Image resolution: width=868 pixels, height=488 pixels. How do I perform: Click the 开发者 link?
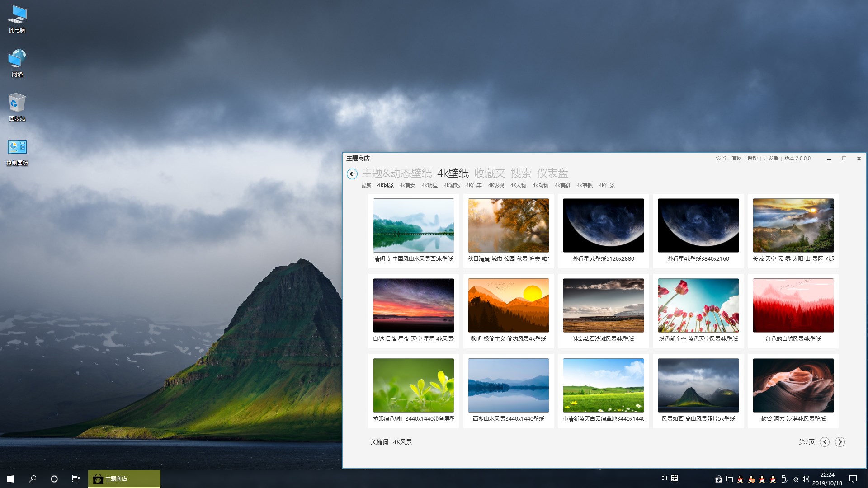click(771, 158)
